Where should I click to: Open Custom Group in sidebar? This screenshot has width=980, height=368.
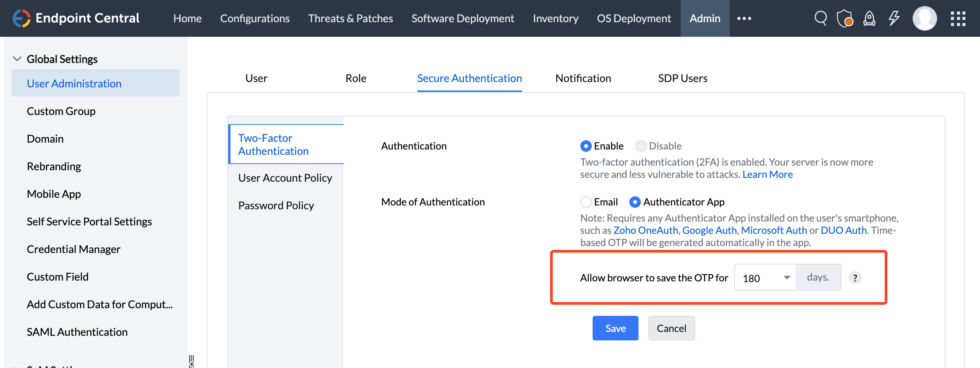coord(61,111)
